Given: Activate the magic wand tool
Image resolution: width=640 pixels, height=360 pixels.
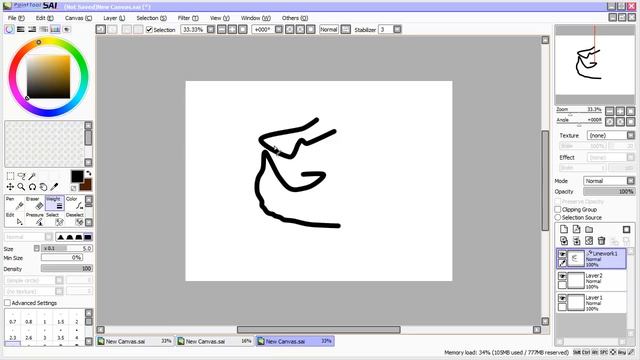Looking at the screenshot, I should pos(32,176).
